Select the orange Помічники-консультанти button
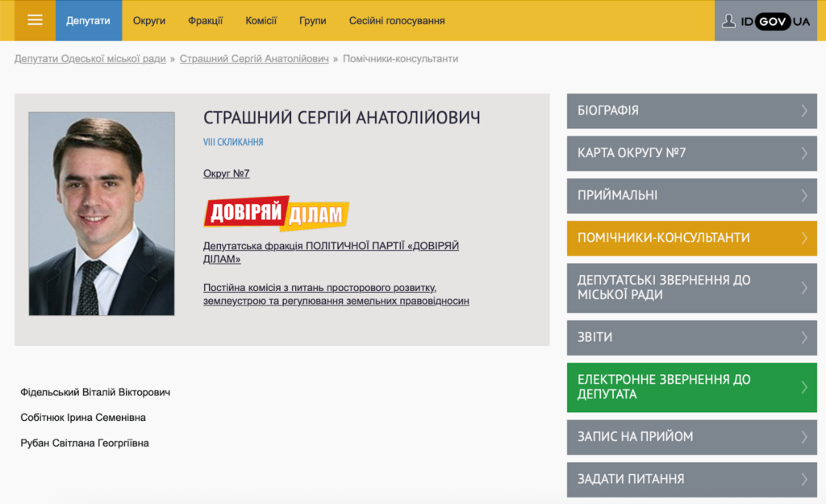Image resolution: width=826 pixels, height=504 pixels. pos(691,238)
